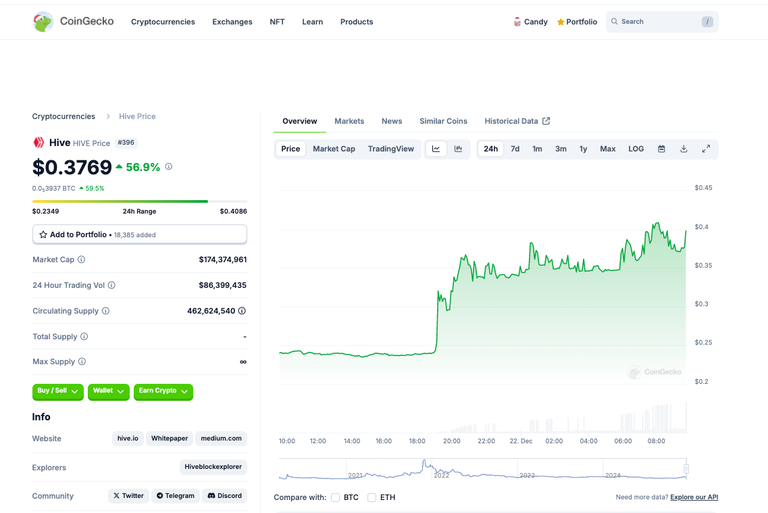Click the CoinGecko gecko logo

pyautogui.click(x=43, y=22)
